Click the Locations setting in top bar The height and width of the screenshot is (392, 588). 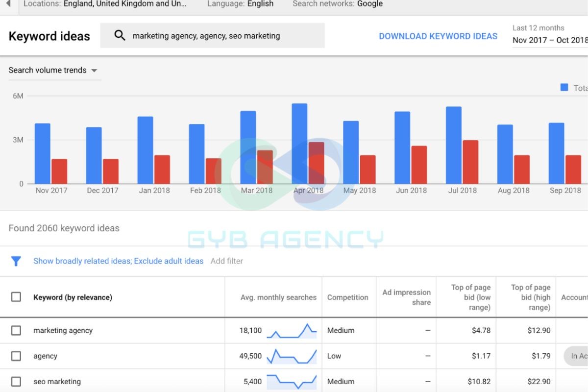click(105, 4)
